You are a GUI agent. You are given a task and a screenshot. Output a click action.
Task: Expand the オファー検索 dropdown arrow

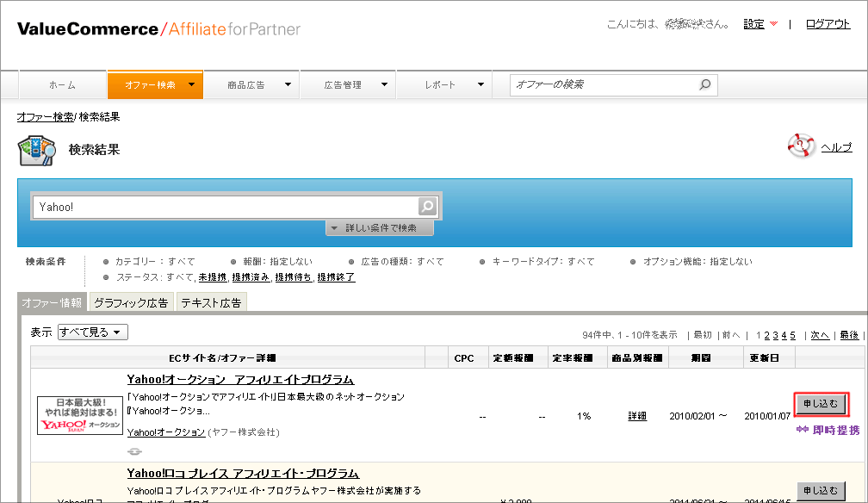click(191, 84)
